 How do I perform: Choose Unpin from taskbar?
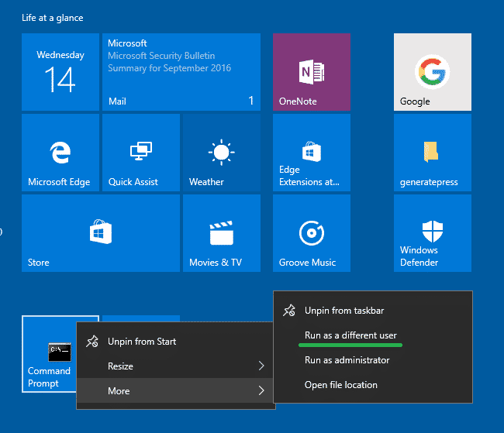tap(373, 311)
